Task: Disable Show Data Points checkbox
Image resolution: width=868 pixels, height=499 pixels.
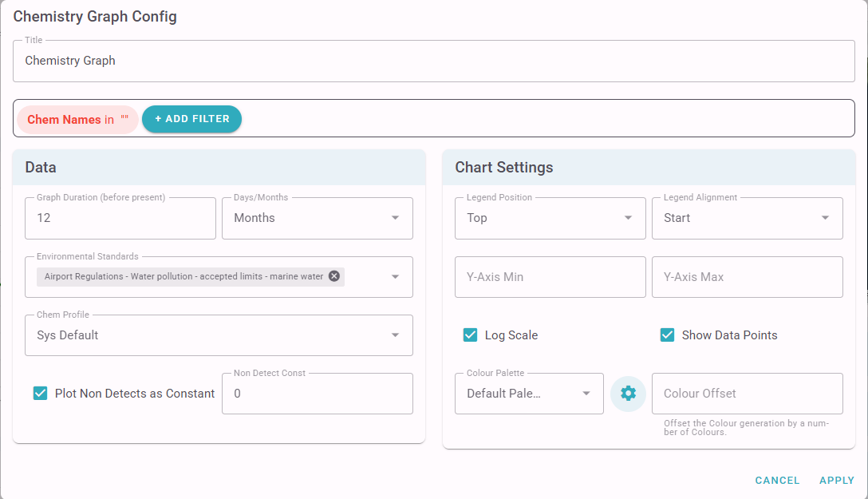Action: tap(668, 335)
